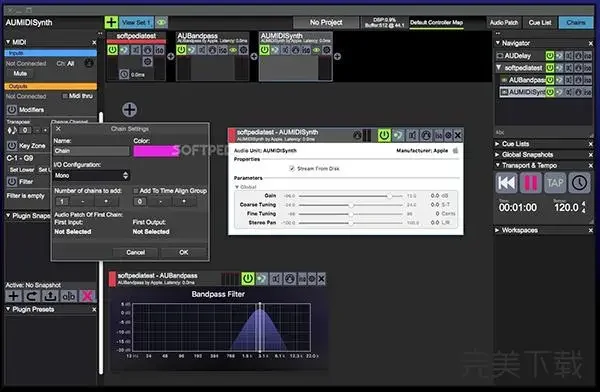Expand the Workspaces panel
Viewport: 600px width, 392px height.
(497, 230)
